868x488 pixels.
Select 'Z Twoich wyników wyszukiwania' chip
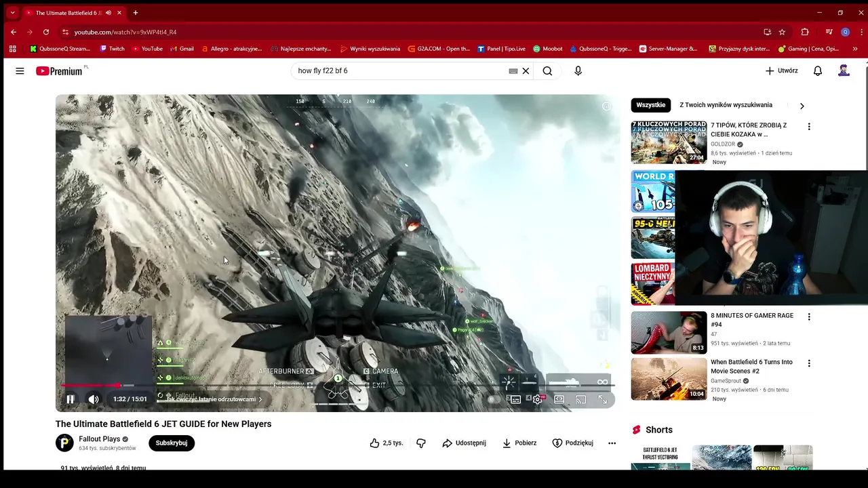pos(726,105)
